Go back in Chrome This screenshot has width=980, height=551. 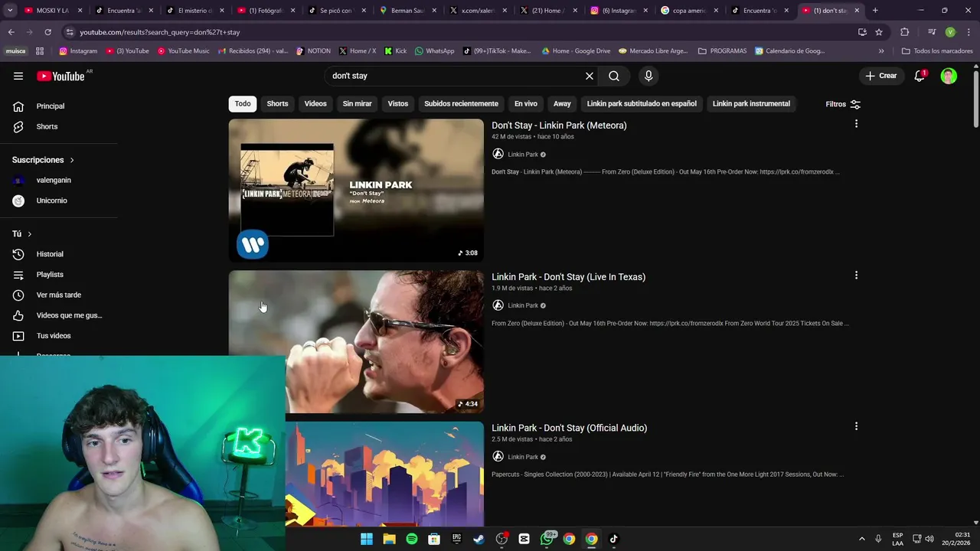point(11,32)
